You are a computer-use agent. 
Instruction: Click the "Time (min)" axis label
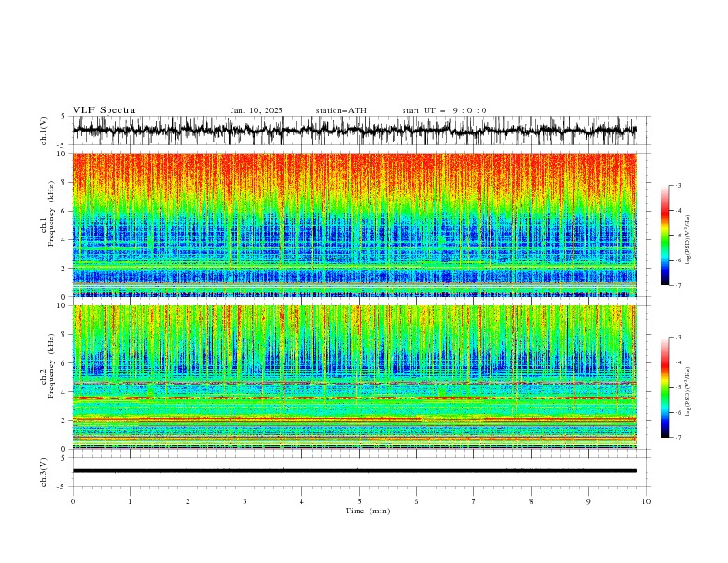368,511
